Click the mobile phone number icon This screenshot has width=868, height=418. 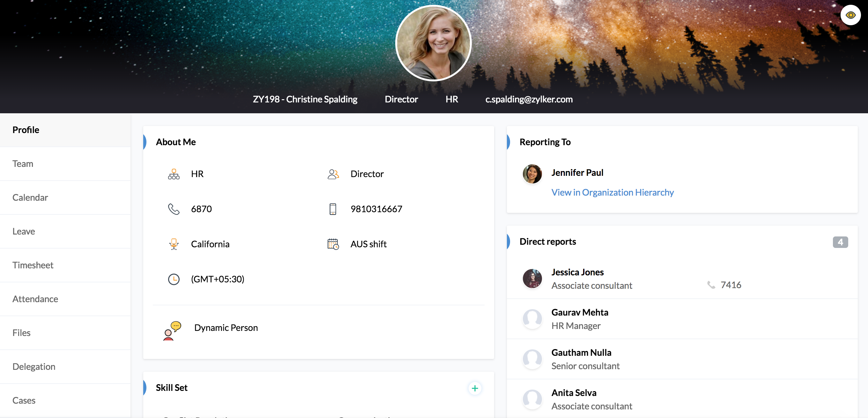point(333,209)
